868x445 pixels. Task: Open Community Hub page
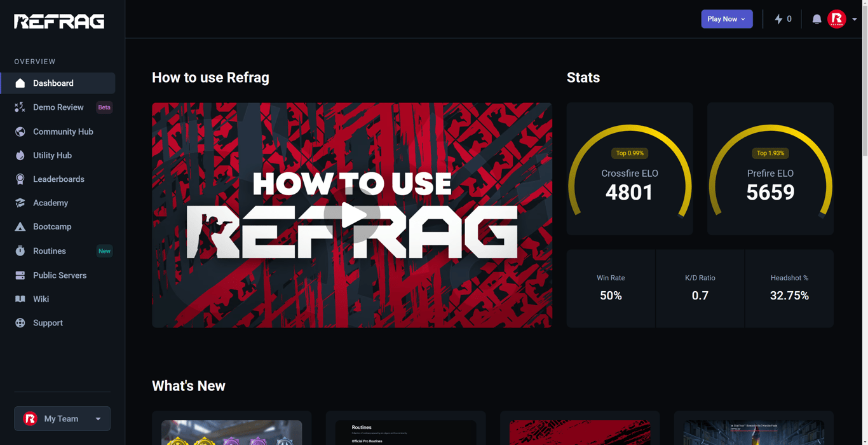(58, 132)
